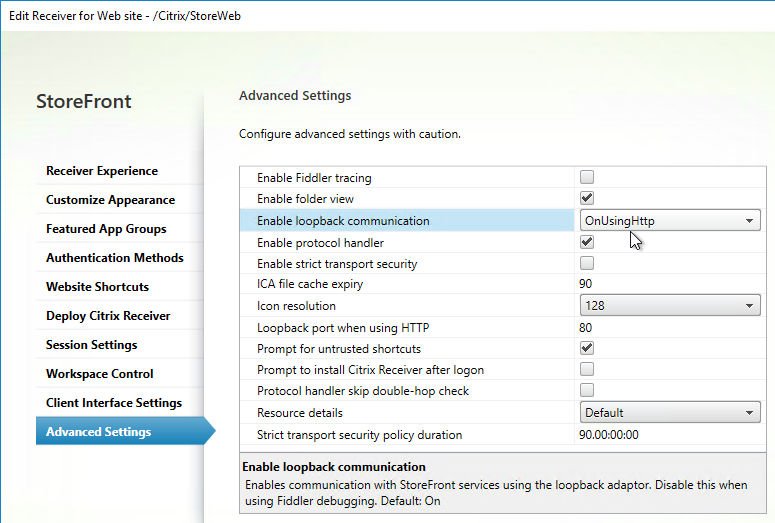Click the Resource details row label
The height and width of the screenshot is (523, 775).
coord(300,413)
